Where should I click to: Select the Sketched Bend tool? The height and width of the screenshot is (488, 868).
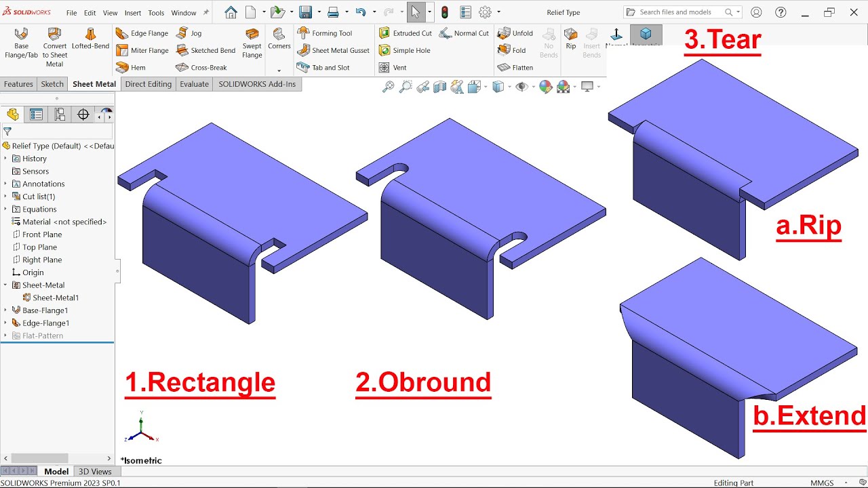(x=205, y=50)
